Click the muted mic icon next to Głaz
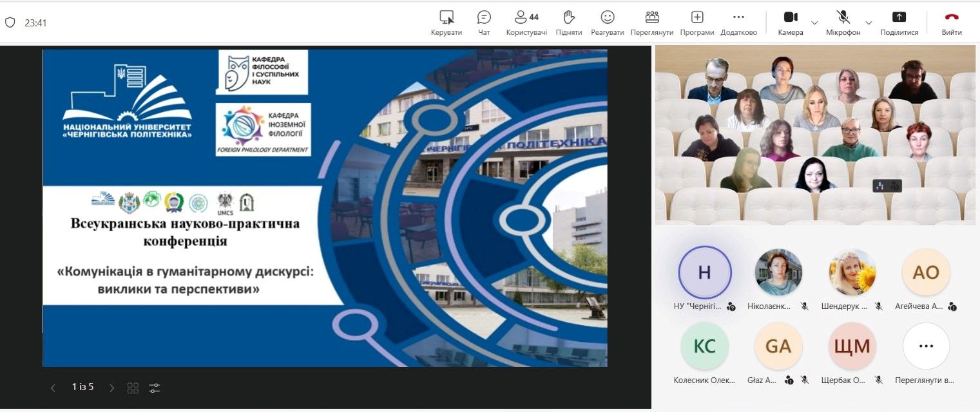980x412 pixels. (805, 380)
